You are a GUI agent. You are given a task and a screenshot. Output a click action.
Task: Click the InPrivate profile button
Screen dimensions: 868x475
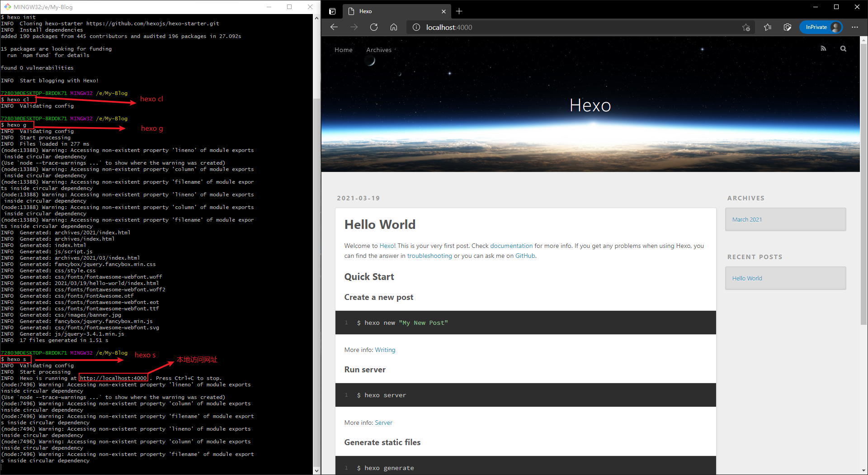(x=821, y=27)
